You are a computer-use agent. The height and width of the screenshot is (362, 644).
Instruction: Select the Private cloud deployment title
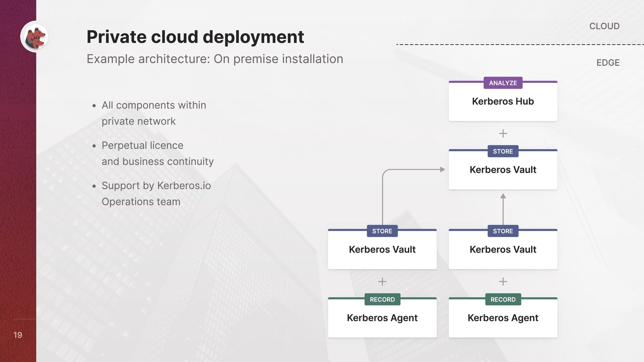point(195,37)
